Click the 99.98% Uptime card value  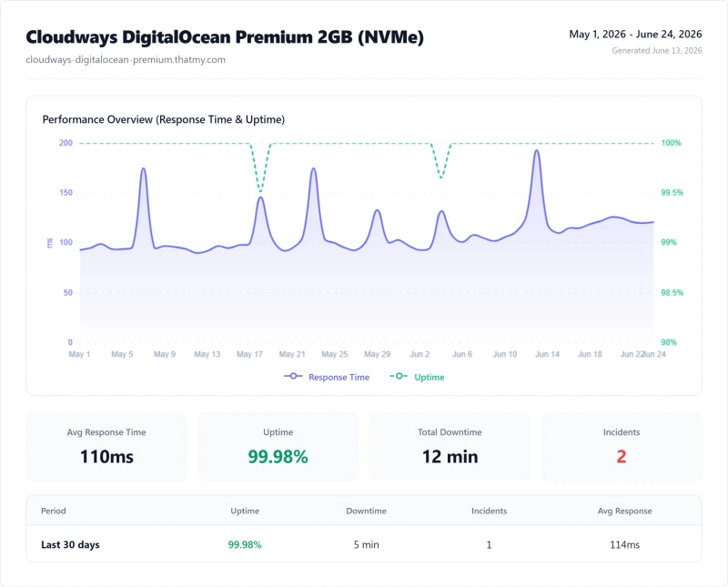tap(278, 457)
